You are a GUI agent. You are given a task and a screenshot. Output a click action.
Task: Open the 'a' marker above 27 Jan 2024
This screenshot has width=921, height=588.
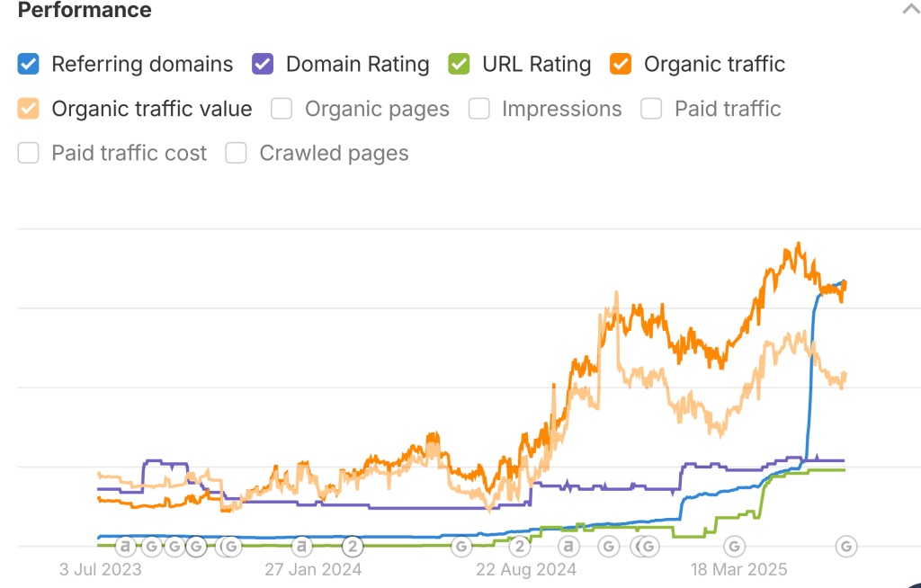pyautogui.click(x=301, y=546)
